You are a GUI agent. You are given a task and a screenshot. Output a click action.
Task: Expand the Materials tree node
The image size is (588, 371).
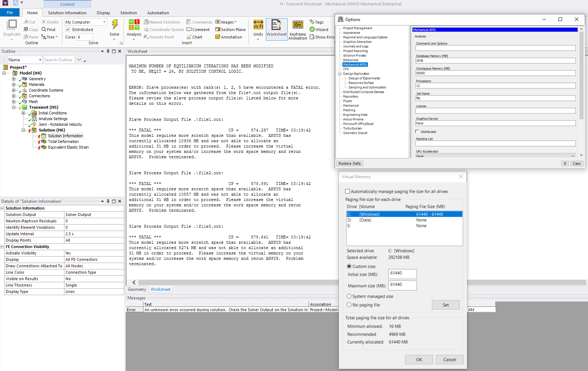(14, 84)
